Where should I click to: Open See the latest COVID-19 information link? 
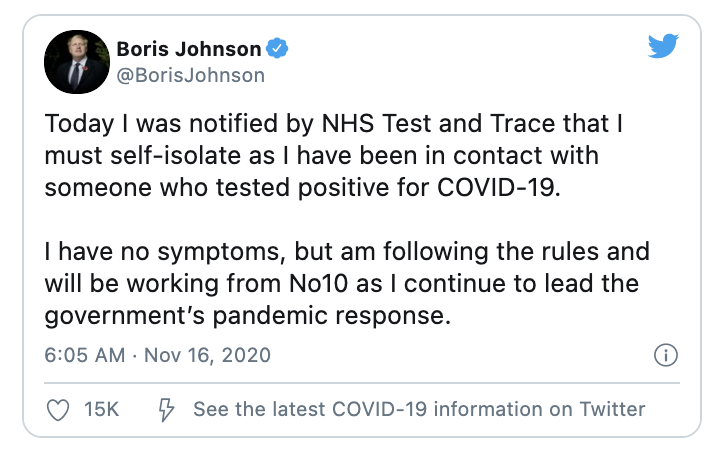click(x=418, y=409)
